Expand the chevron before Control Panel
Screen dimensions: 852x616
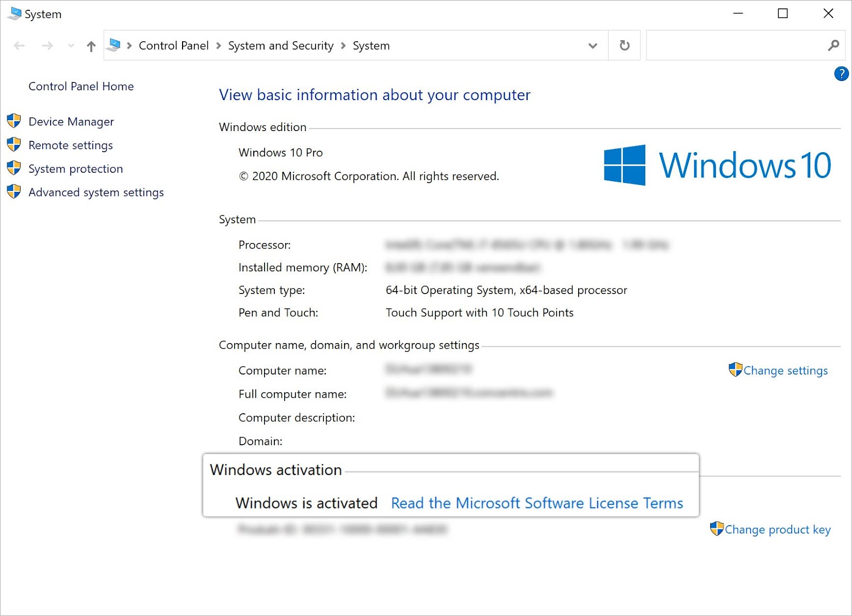(129, 45)
